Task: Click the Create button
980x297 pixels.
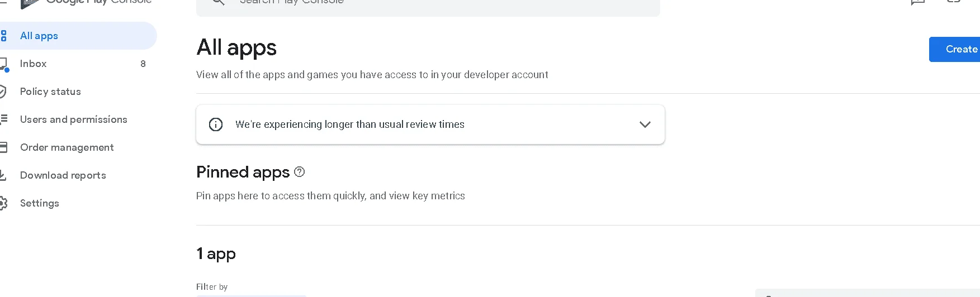Action: 955,49
